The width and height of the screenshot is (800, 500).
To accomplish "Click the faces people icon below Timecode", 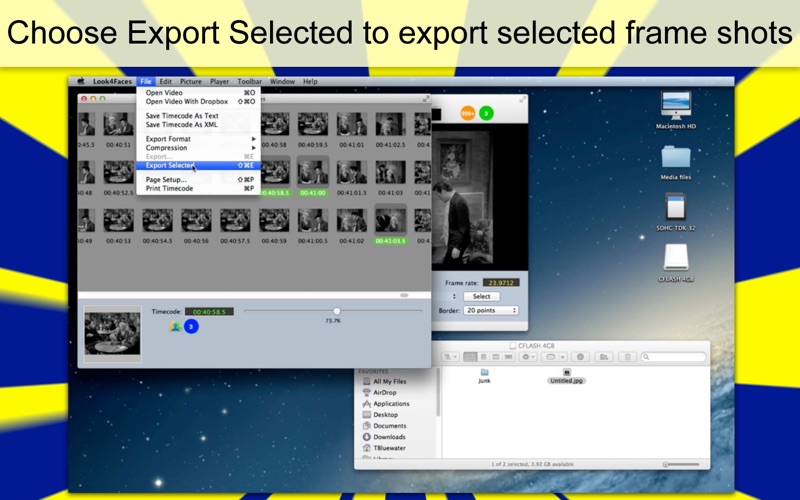I will 175,326.
